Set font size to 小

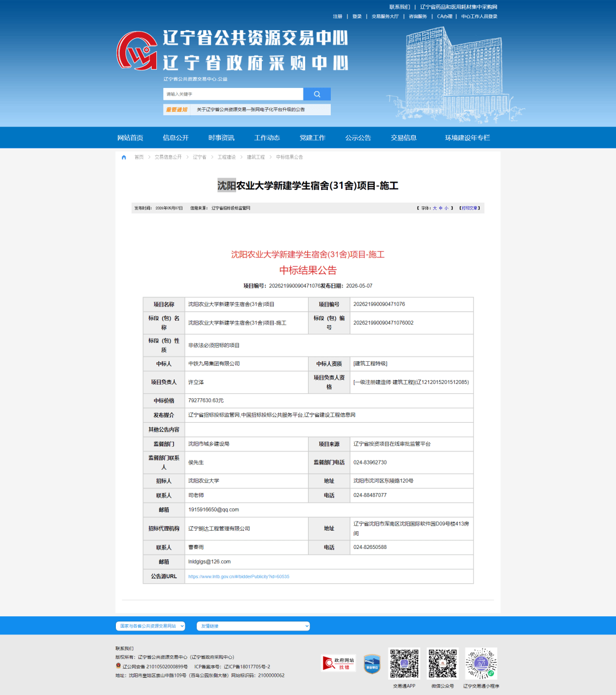tap(446, 208)
